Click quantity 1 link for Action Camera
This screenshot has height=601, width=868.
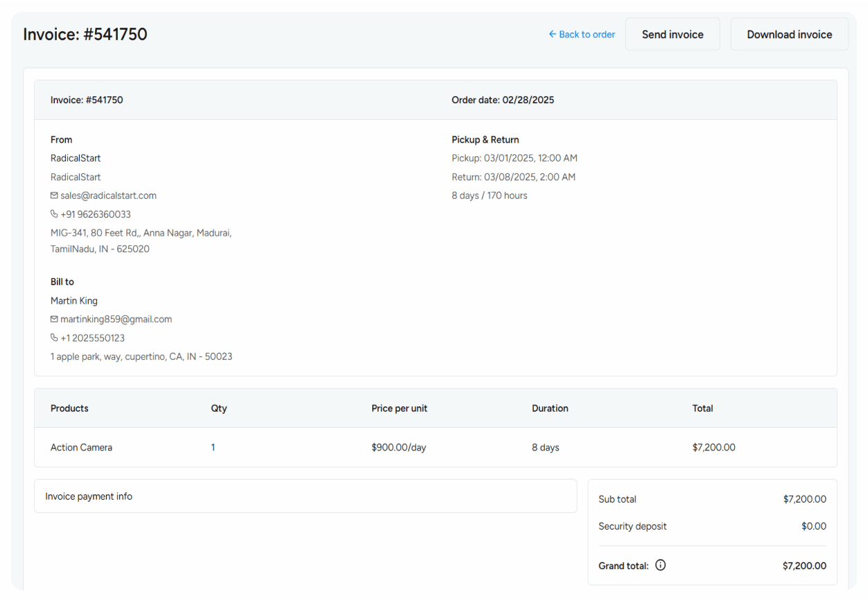point(213,447)
